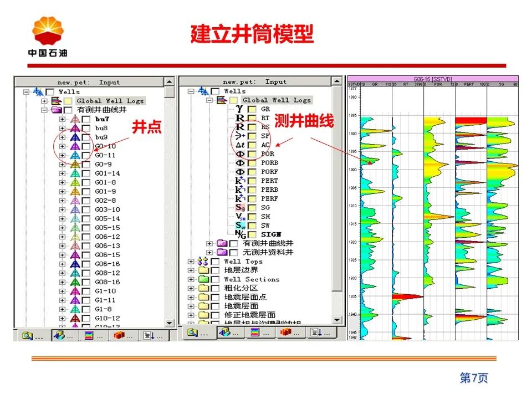532x399 pixels.
Task: Click the G08-16 green well icon
Action: click(x=75, y=282)
